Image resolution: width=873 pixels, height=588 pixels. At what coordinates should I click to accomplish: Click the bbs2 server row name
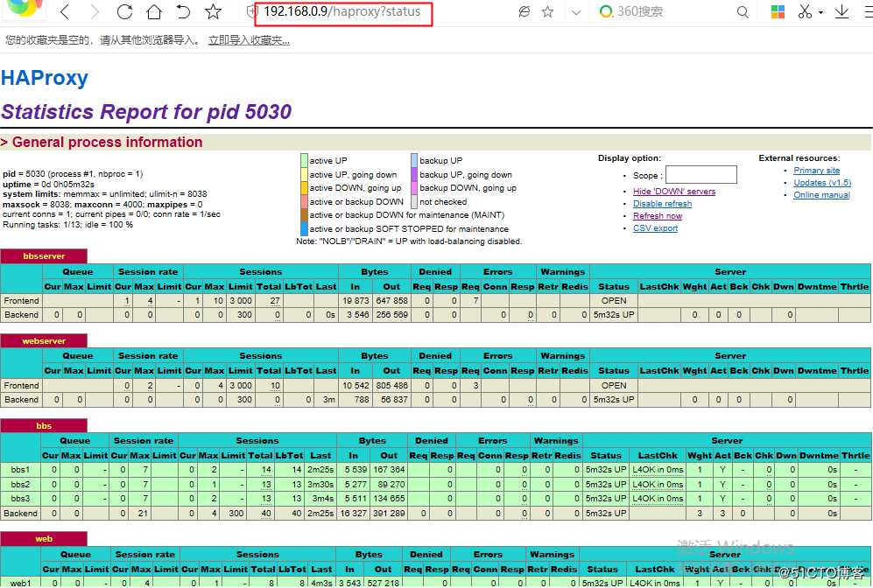click(20, 484)
